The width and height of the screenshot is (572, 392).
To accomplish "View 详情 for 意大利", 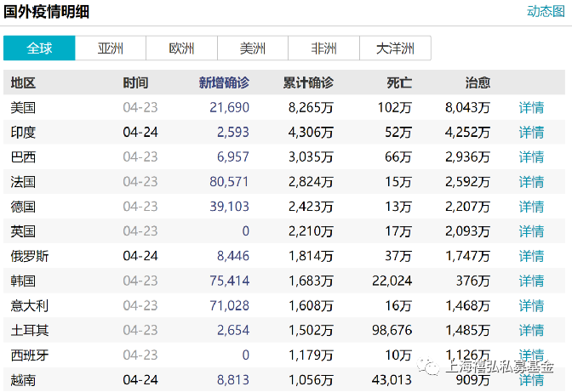I will click(x=531, y=305).
